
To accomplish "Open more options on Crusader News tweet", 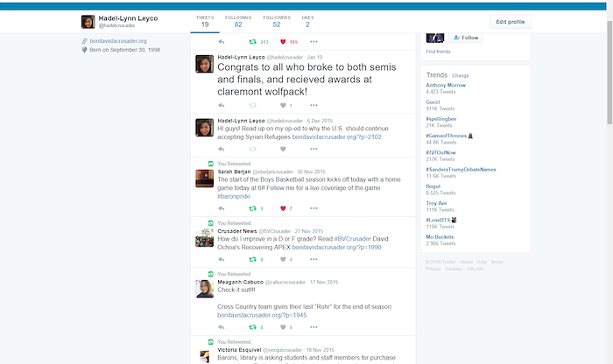I will point(314,259).
